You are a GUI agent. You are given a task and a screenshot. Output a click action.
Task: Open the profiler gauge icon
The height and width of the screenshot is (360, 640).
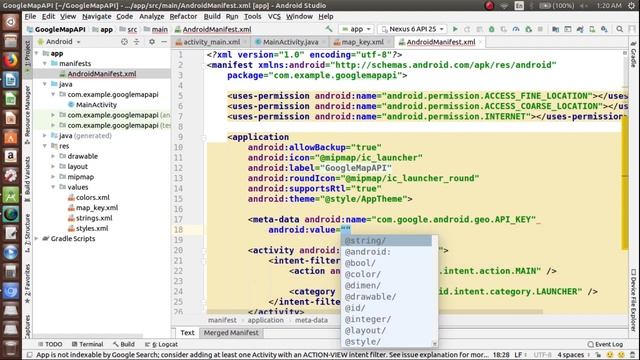point(516,29)
